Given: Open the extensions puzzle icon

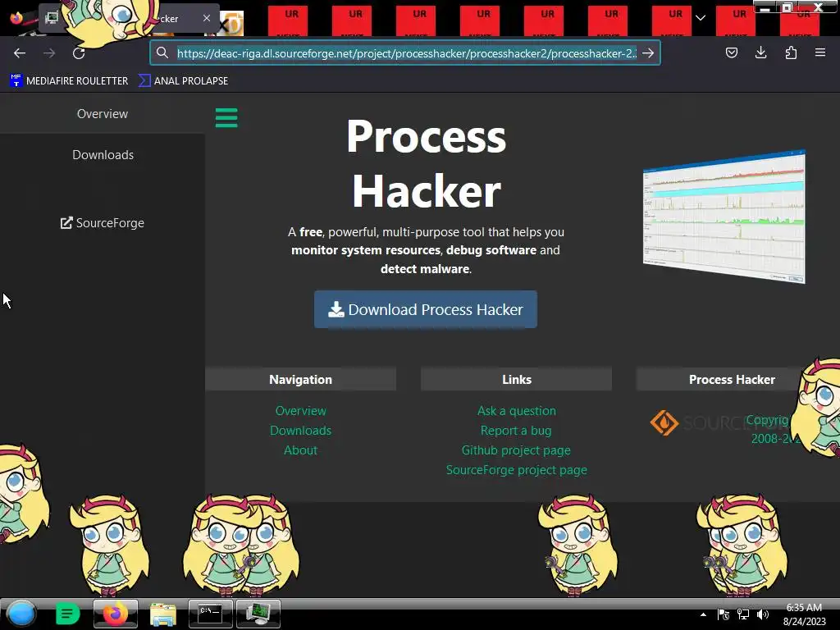Looking at the screenshot, I should click(x=791, y=52).
